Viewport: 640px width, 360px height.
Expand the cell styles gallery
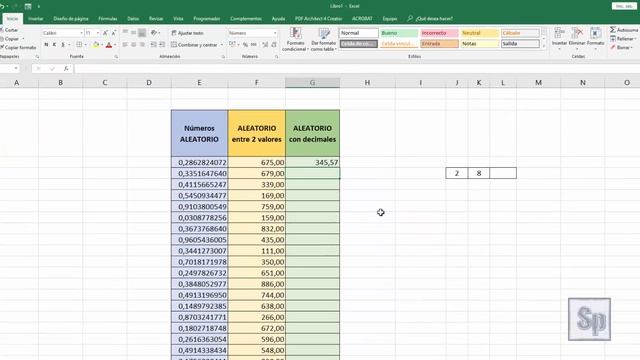[544, 47]
